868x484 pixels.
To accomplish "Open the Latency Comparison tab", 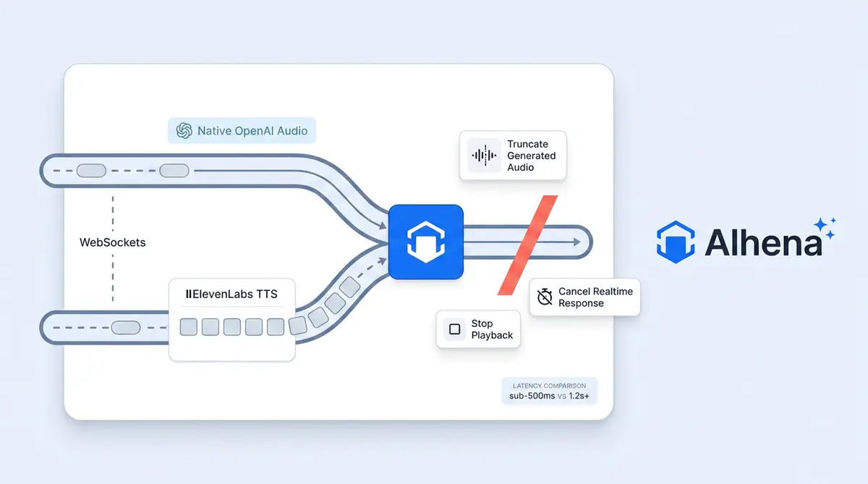I will pos(549,386).
